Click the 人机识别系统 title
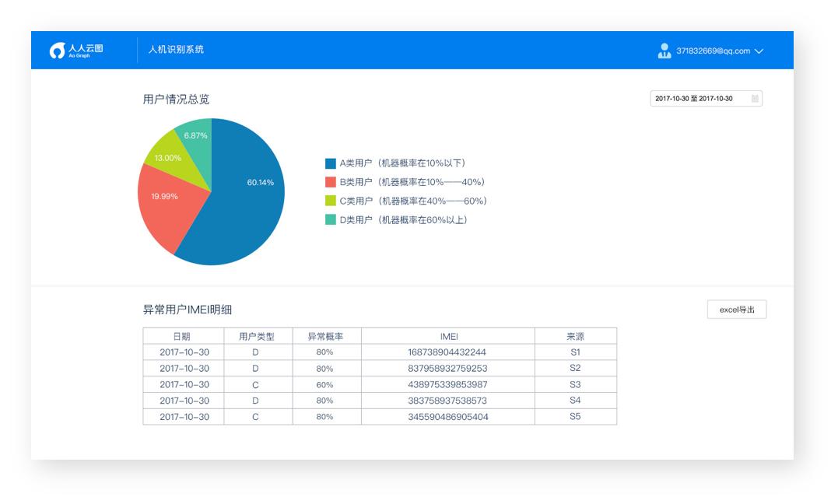Screen dimensions: 838x504 pyautogui.click(x=176, y=49)
